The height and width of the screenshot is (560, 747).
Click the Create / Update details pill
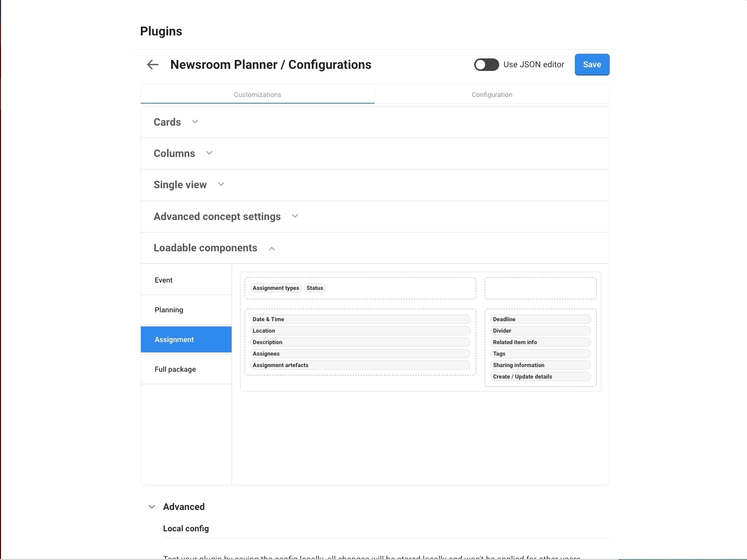[x=540, y=376]
